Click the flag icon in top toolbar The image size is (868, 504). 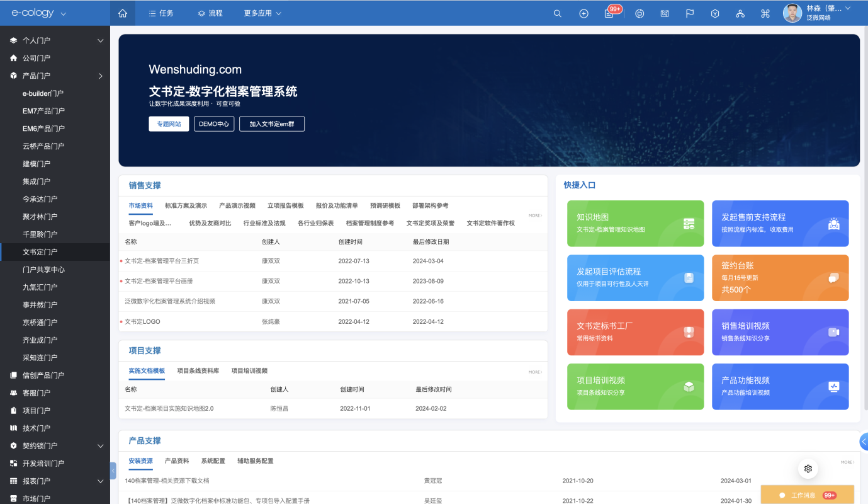pyautogui.click(x=690, y=13)
